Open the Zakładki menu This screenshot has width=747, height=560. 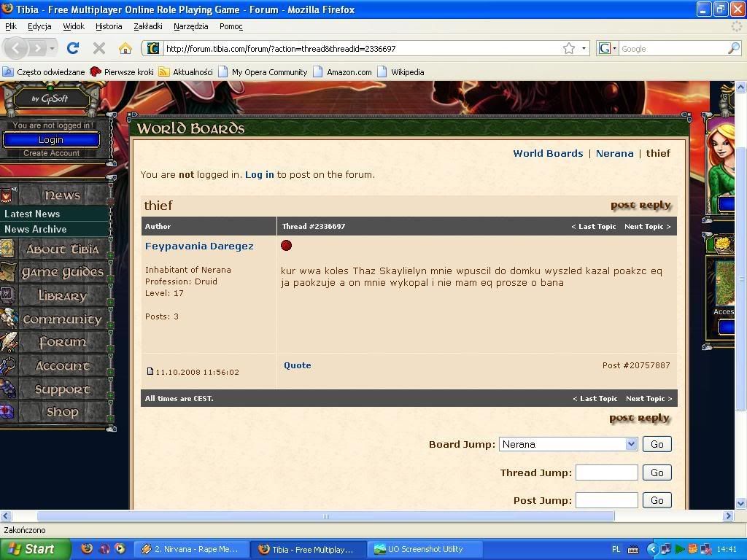tap(147, 26)
